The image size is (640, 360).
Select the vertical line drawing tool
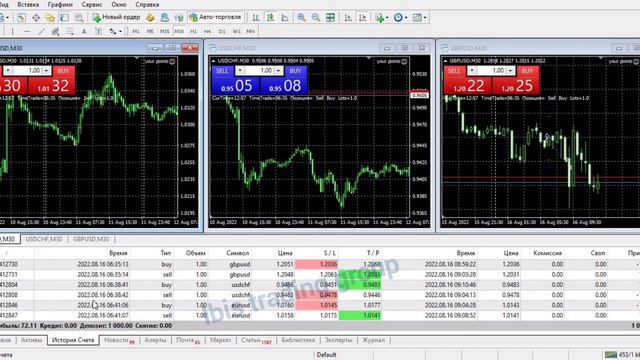pos(13,31)
